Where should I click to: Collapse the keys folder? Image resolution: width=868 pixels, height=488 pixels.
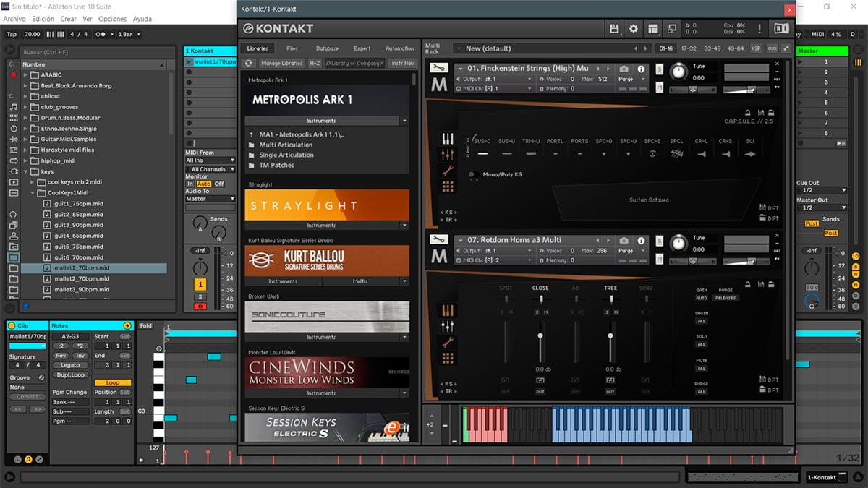[x=25, y=172]
